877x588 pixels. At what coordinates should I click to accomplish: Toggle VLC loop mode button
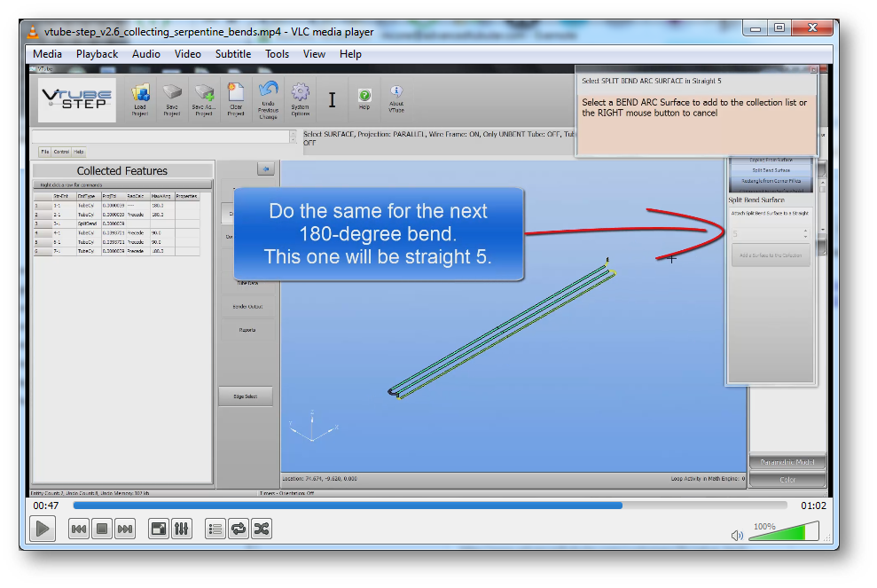coord(238,529)
